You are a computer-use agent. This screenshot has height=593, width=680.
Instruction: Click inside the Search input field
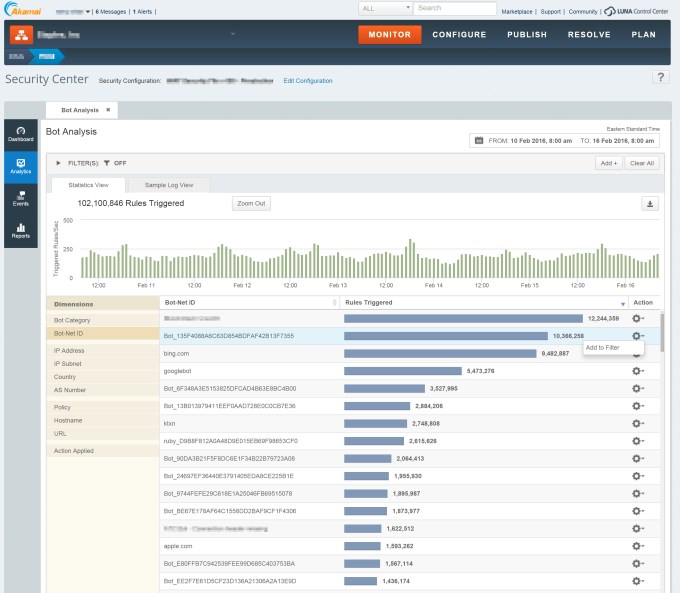(455, 8)
